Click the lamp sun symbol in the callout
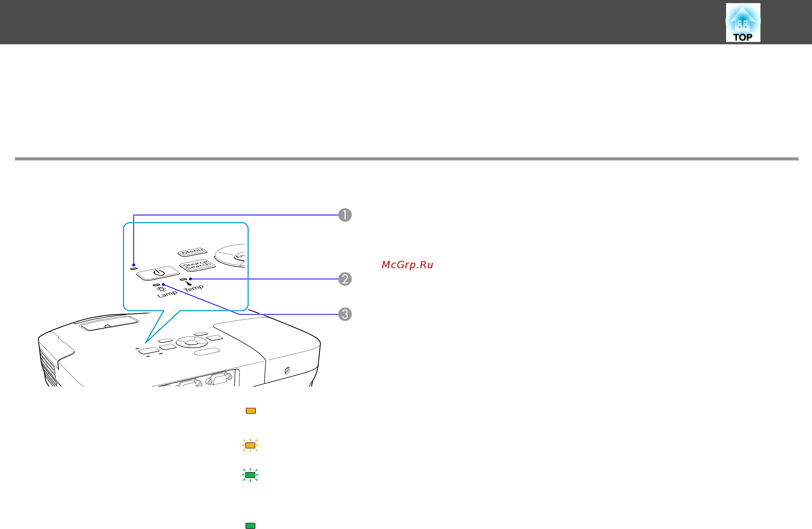Image resolution: width=812 pixels, height=529 pixels. click(161, 289)
